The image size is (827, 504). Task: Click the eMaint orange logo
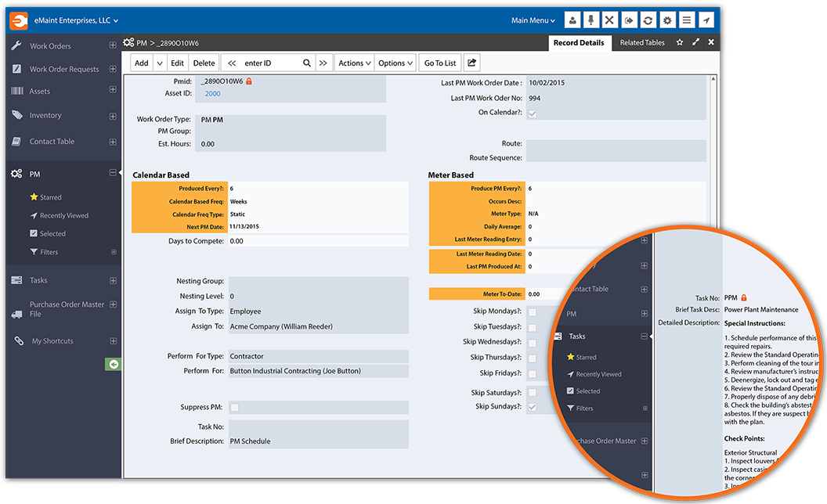pos(19,20)
